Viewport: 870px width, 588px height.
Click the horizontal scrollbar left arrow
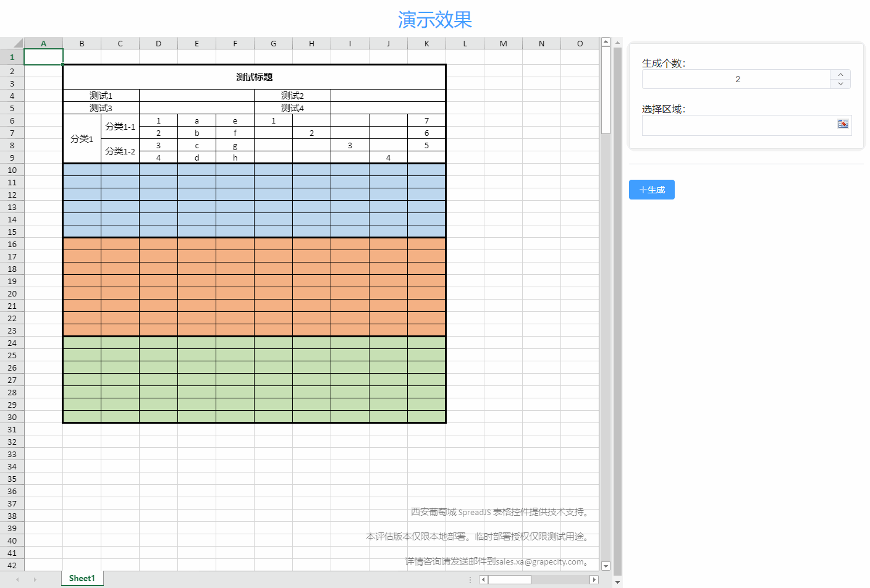[x=483, y=579]
